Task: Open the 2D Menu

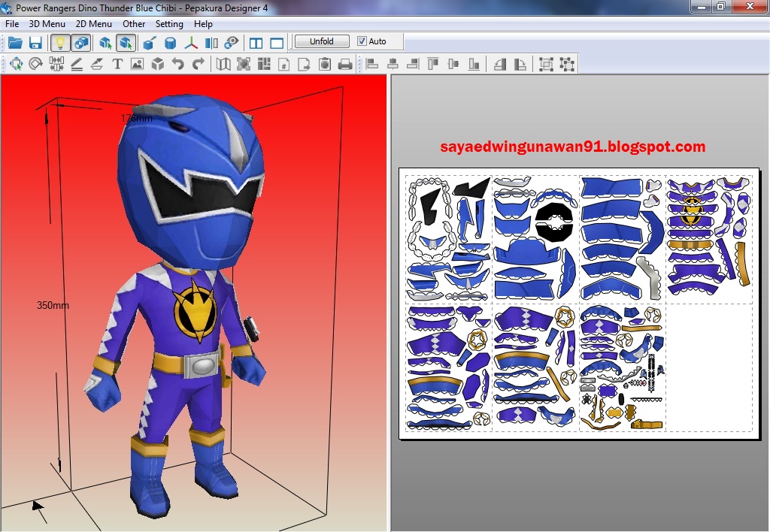Action: 93,23
